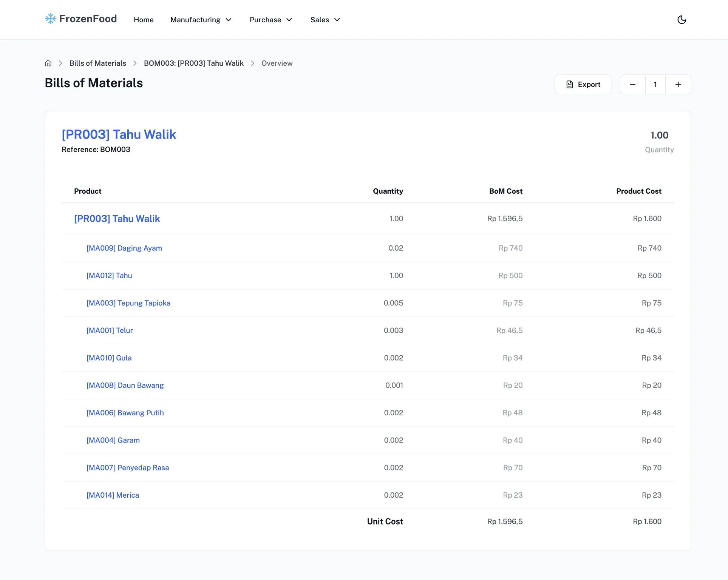Open the [MA010] Gula material
Image resolution: width=728 pixels, height=580 pixels.
point(109,358)
